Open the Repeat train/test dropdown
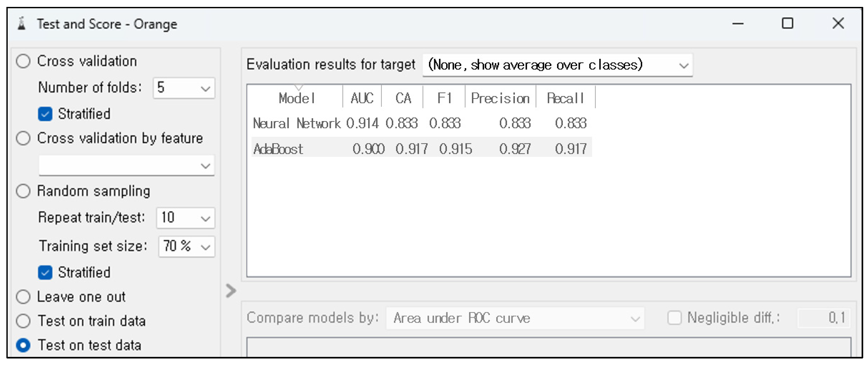The height and width of the screenshot is (367, 868). click(185, 218)
